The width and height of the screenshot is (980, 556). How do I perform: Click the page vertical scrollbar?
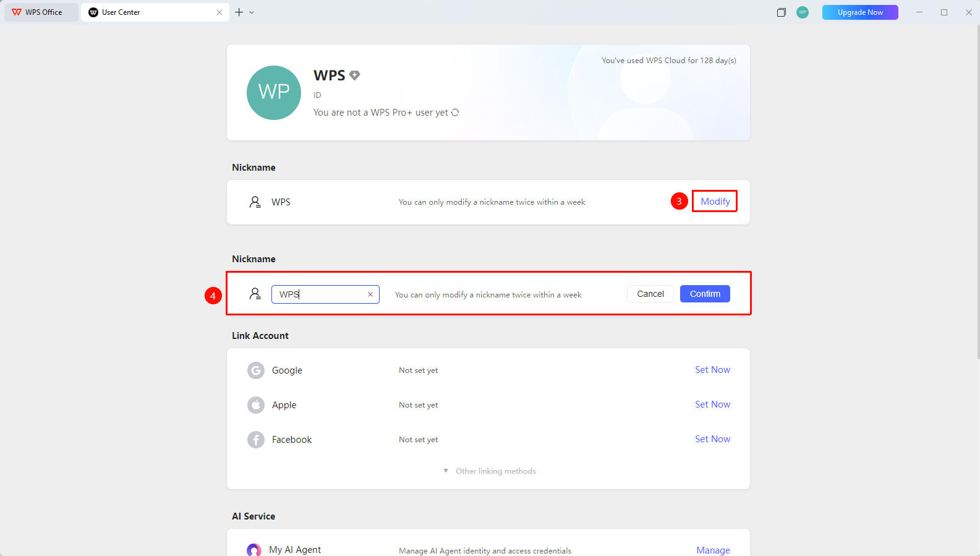(x=978, y=192)
